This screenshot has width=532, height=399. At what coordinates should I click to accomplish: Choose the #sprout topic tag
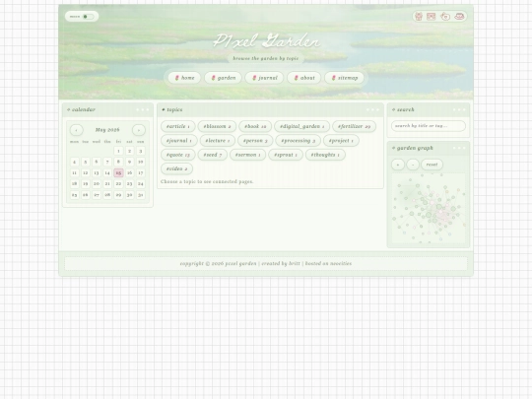click(286, 155)
